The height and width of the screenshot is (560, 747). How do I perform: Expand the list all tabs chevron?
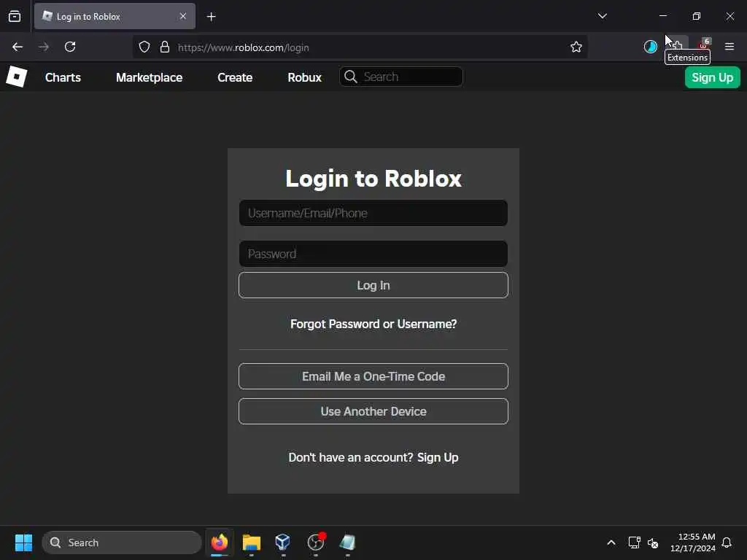coord(602,16)
